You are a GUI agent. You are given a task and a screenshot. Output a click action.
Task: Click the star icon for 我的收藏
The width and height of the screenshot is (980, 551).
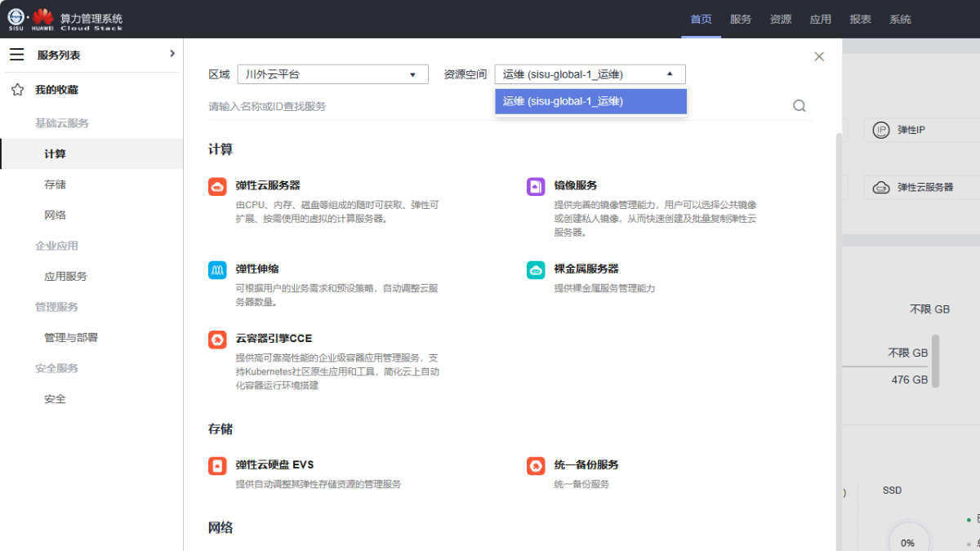[17, 90]
